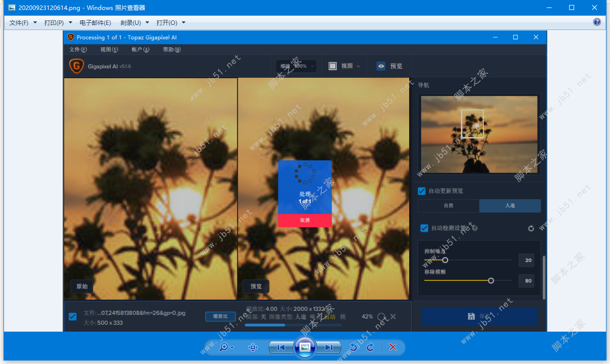Rotate photo clockwise in the viewer
This screenshot has width=610, height=364.
370,348
